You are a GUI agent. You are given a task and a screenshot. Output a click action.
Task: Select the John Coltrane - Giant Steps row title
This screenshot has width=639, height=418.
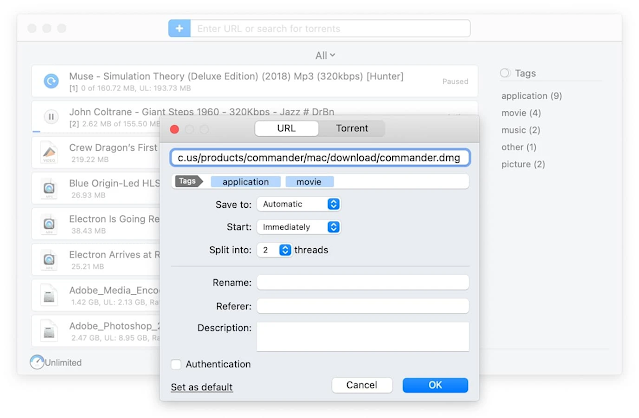tap(202, 112)
